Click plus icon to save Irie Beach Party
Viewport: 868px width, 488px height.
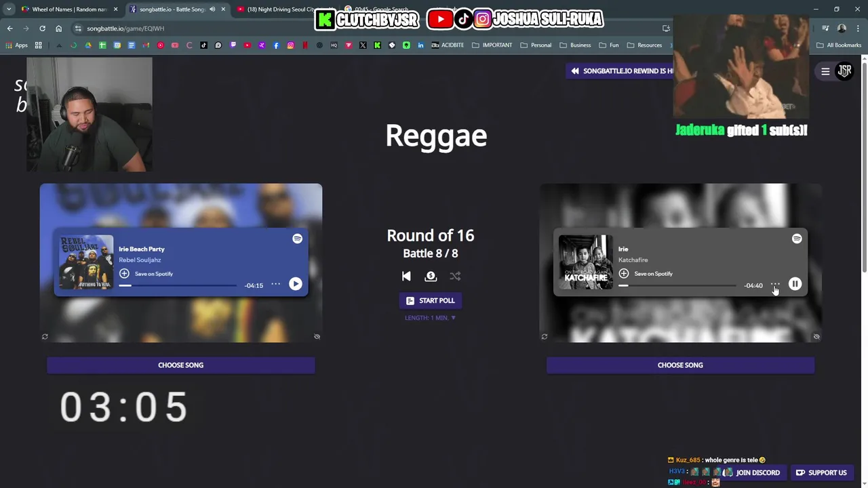[x=124, y=273]
